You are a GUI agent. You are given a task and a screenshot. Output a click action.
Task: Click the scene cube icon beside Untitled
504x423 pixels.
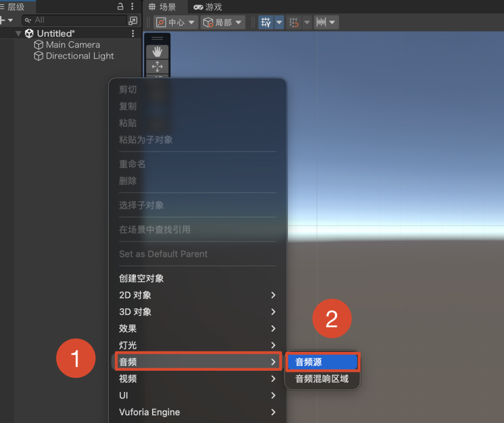pyautogui.click(x=29, y=33)
